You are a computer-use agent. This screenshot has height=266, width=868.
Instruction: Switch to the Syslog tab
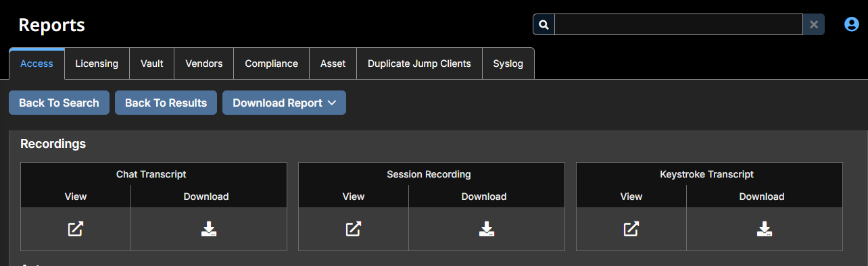click(x=508, y=63)
